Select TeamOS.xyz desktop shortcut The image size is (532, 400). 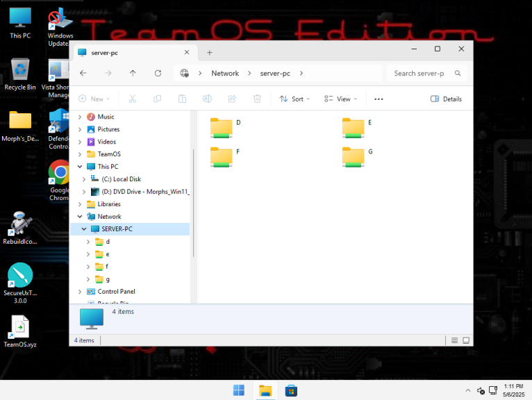click(20, 331)
